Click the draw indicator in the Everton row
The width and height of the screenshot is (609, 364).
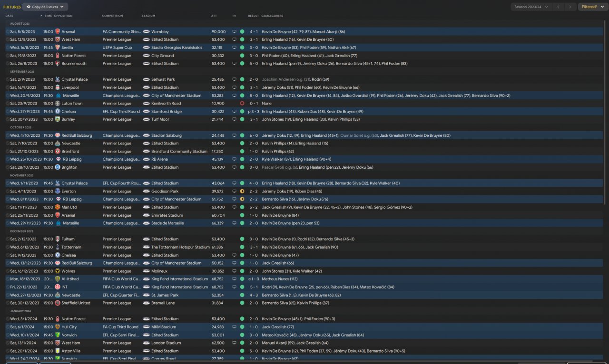click(242, 191)
